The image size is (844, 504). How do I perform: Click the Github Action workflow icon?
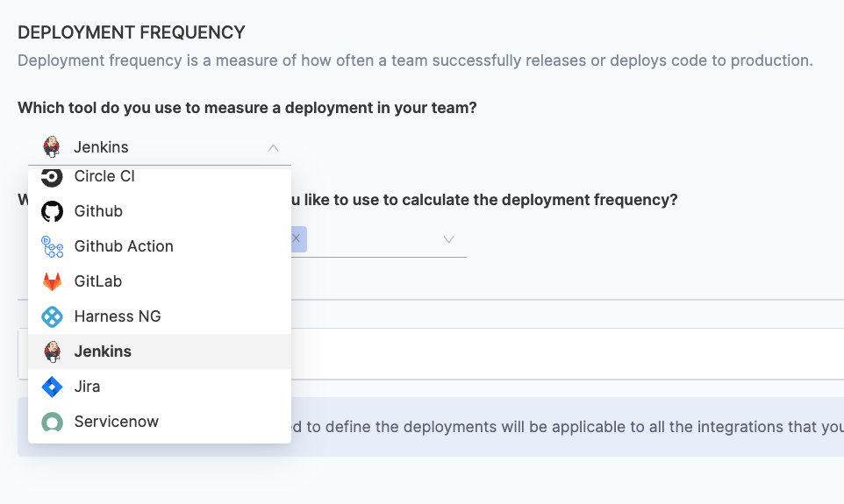click(x=53, y=246)
